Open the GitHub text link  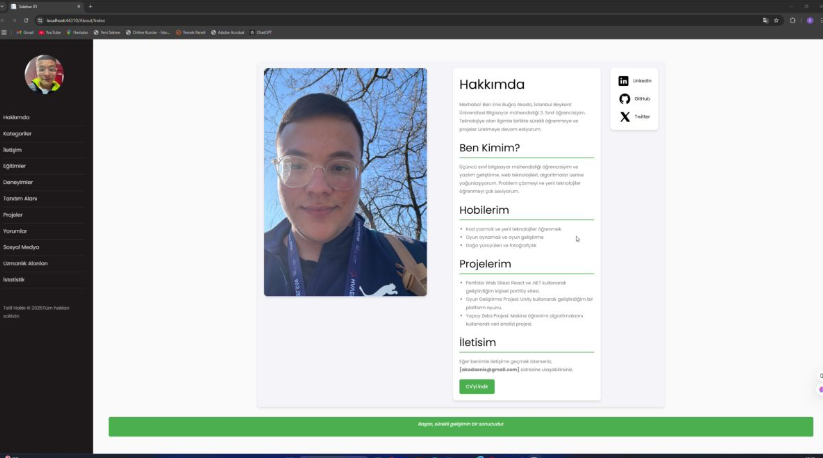coord(642,99)
